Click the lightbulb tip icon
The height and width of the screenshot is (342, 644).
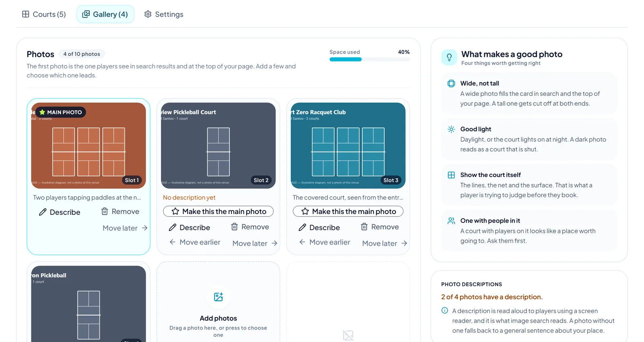(x=449, y=57)
